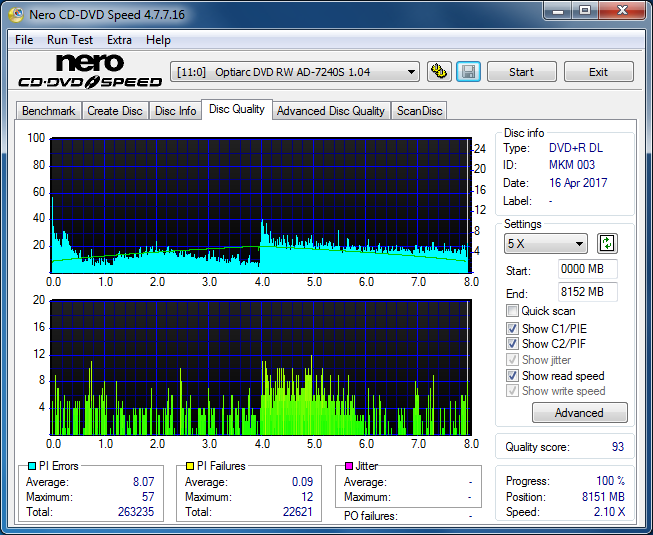Click PI Errors maximum value 57
Viewport: 653px width, 535px height.
(148, 497)
